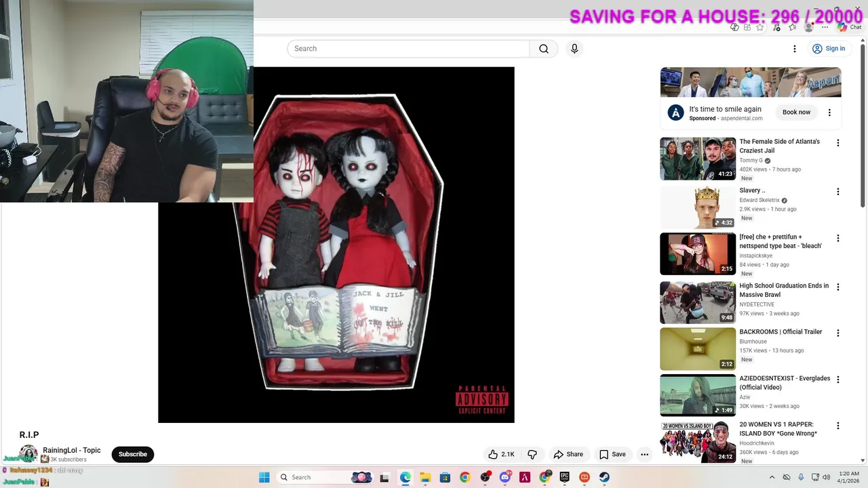Open Steam from the taskbar
This screenshot has height=488, width=868.
(x=604, y=477)
